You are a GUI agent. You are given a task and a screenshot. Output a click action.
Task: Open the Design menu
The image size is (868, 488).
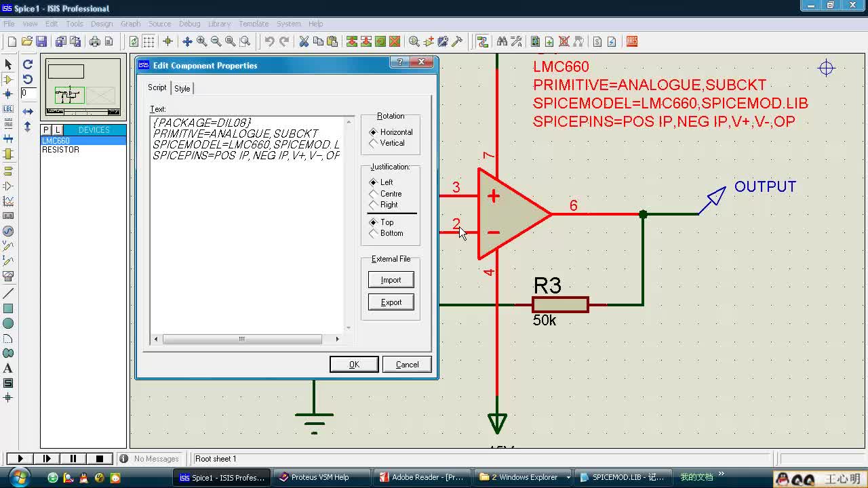(102, 24)
